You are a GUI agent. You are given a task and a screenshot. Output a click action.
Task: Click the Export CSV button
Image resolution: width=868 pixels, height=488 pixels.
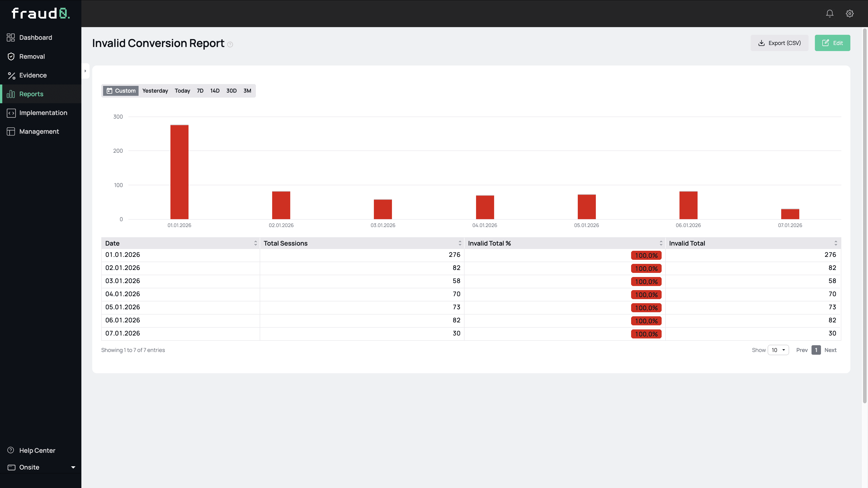pyautogui.click(x=779, y=43)
